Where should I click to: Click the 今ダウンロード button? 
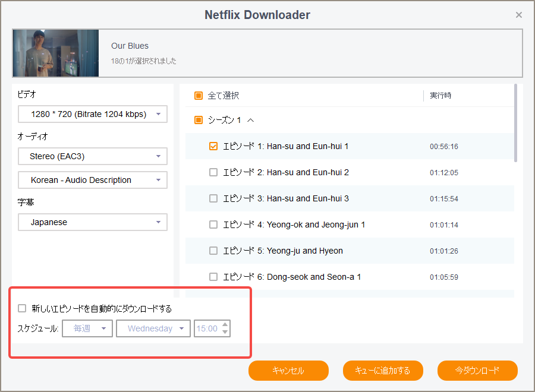tap(477, 371)
